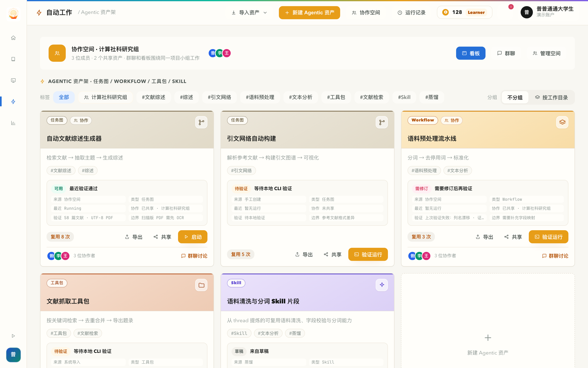The height and width of the screenshot is (368, 588).
Task: Filter by #综述 tag chip
Action: 186,97
